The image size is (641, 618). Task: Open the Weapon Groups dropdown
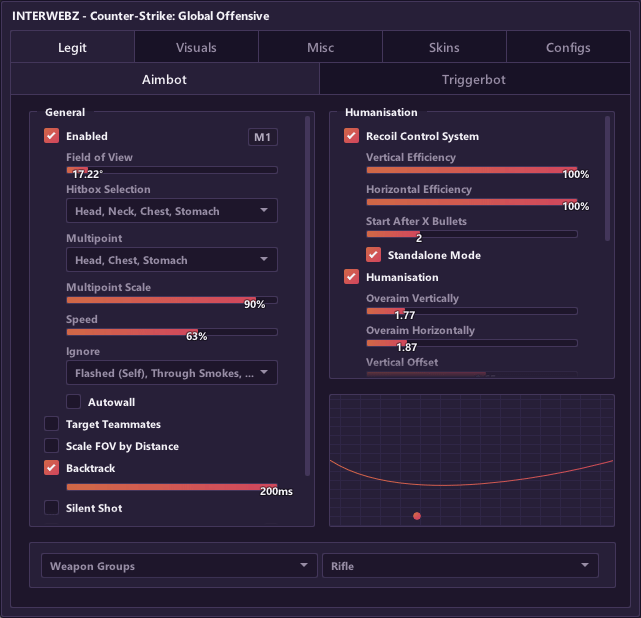179,566
